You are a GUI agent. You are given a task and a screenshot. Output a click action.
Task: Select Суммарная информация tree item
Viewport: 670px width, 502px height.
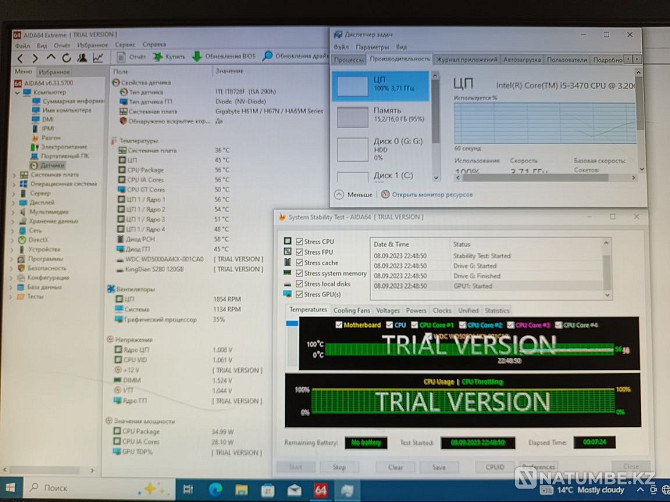click(68, 101)
